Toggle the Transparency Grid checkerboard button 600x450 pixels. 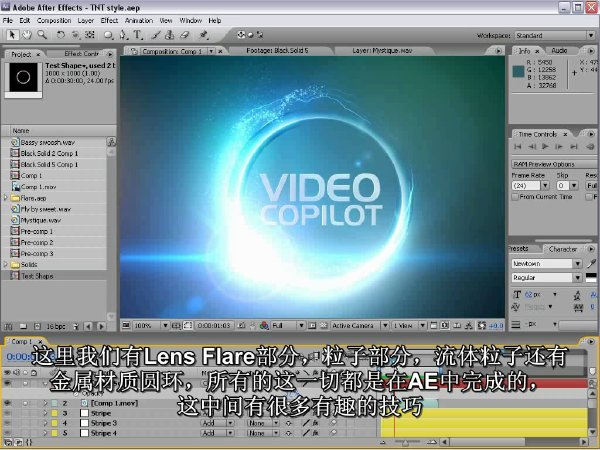coord(324,326)
